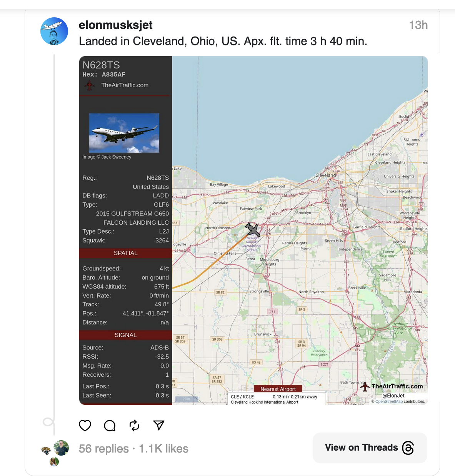Open the 56 replies count
The width and height of the screenshot is (455, 476).
coord(104,449)
